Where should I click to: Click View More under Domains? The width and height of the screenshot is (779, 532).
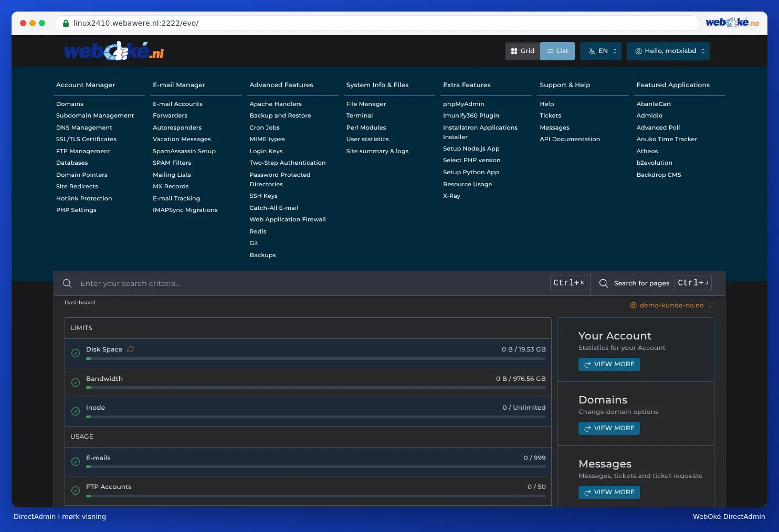[x=609, y=428]
